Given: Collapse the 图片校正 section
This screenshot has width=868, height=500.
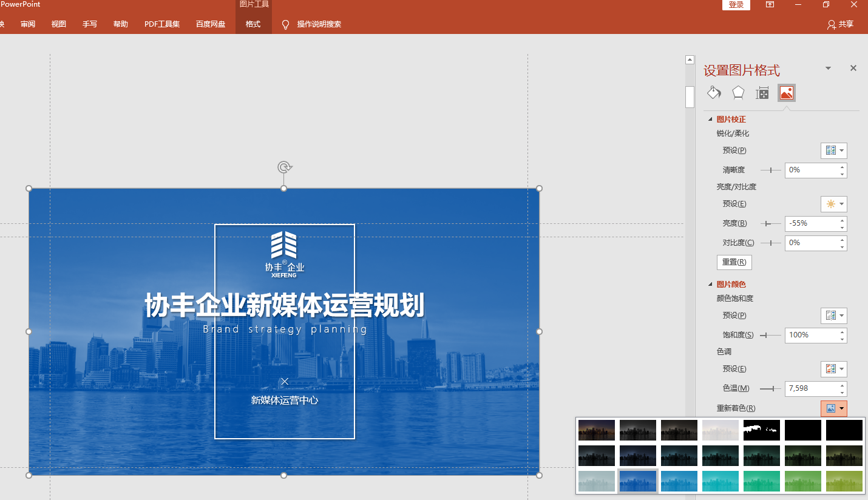Looking at the screenshot, I should point(711,120).
